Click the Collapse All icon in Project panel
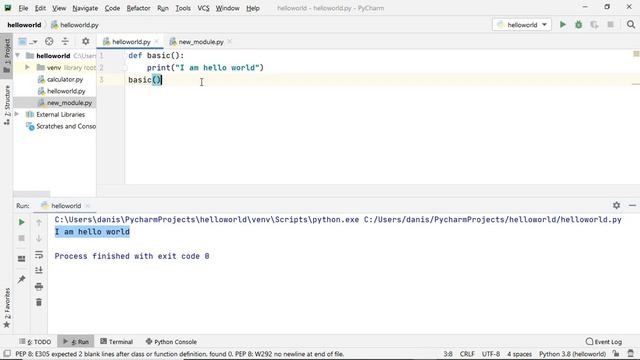Screen dimensions: 640x360 click(65, 41)
